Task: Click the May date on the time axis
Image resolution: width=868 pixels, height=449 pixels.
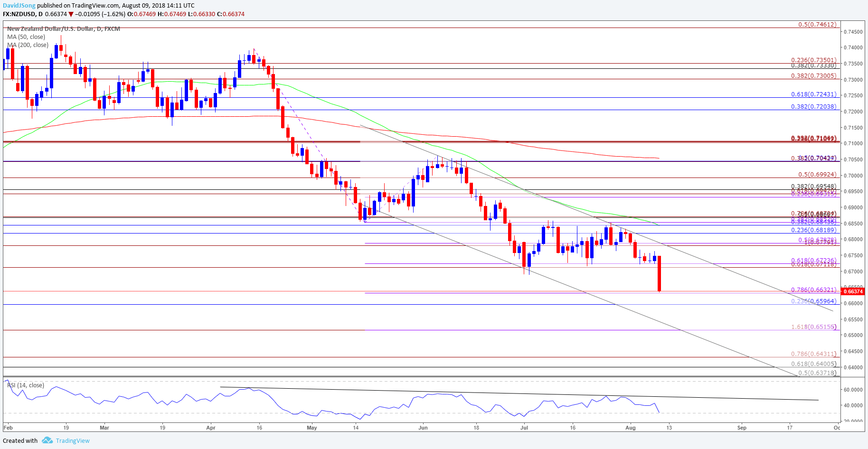Action: pyautogui.click(x=312, y=428)
